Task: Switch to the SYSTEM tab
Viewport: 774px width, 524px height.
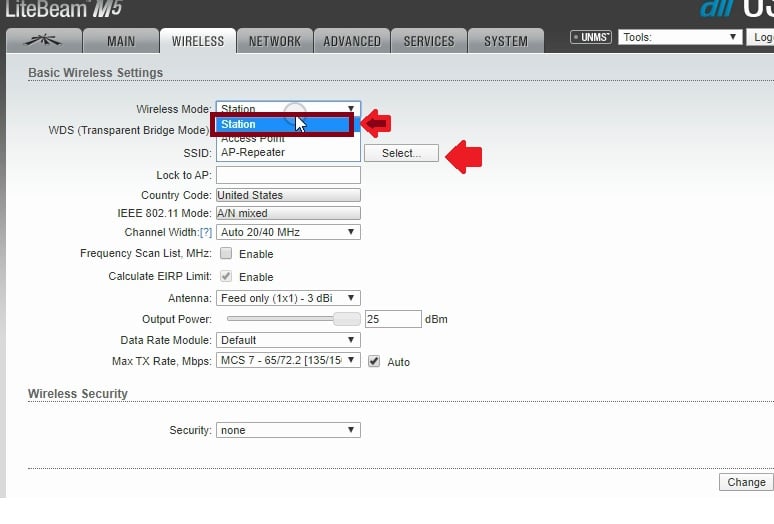Action: (x=505, y=41)
